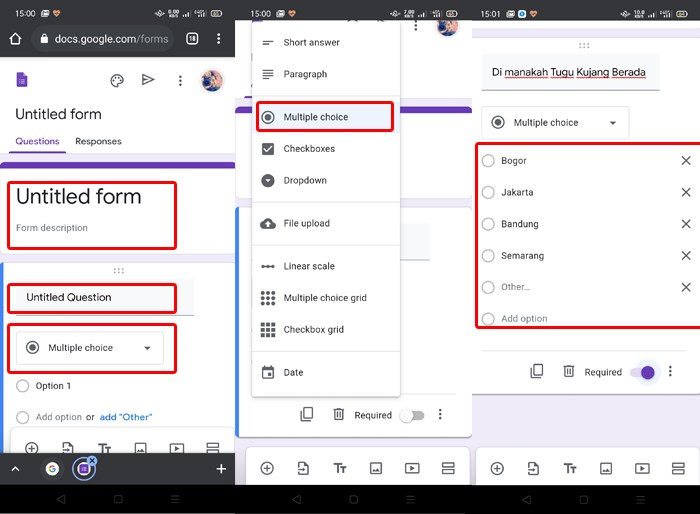Screen dimensions: 700x514
Task: Switch to the Responses tab
Action: [98, 142]
